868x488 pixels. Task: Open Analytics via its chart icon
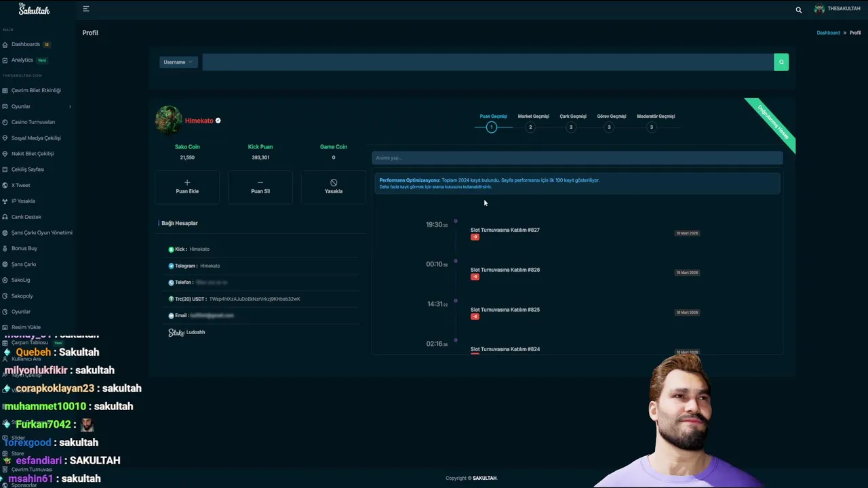click(x=5, y=60)
